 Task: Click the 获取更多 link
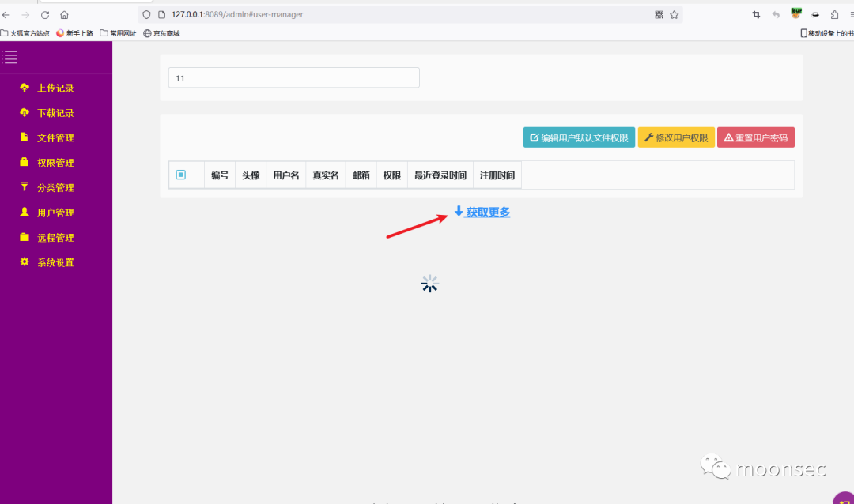click(482, 213)
